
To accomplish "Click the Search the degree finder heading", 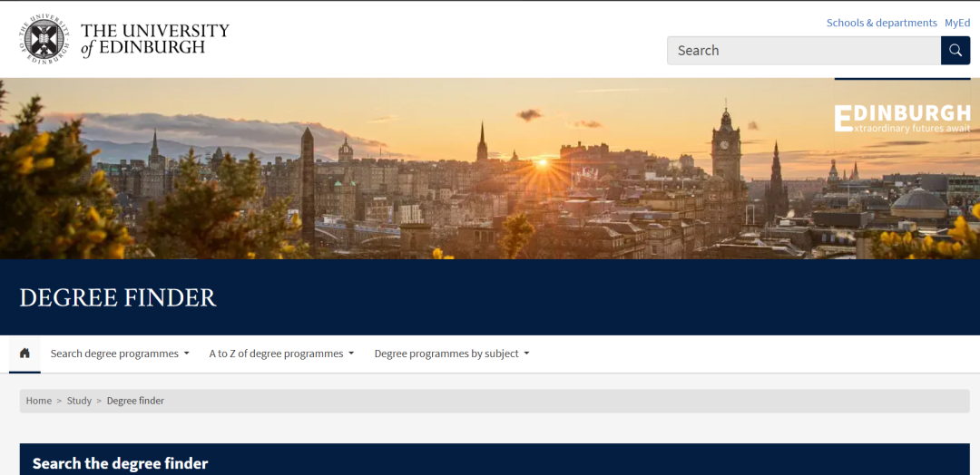I will [120, 464].
